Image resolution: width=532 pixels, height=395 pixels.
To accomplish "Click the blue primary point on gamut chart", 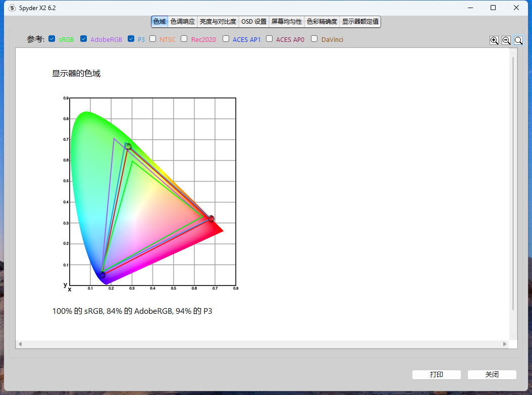I will pos(102,274).
